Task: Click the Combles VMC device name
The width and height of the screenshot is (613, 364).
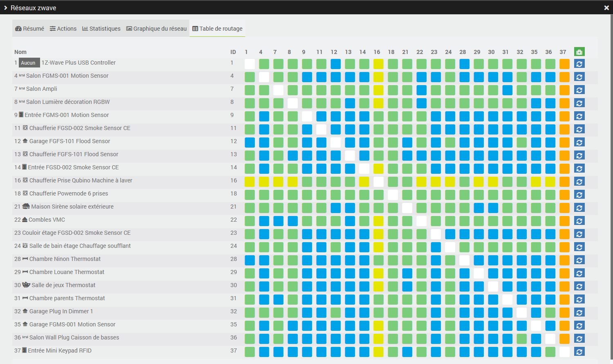Action: coord(47,220)
